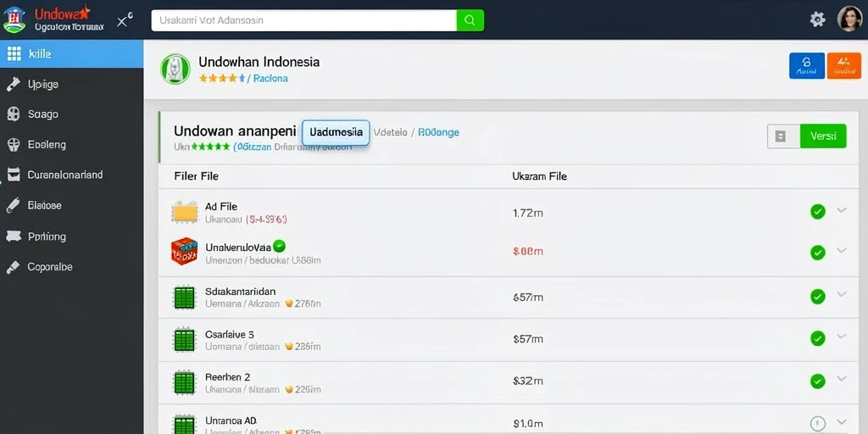Image resolution: width=868 pixels, height=434 pixels.
Task: Expand the Ad File row chevron
Action: pyautogui.click(x=842, y=210)
